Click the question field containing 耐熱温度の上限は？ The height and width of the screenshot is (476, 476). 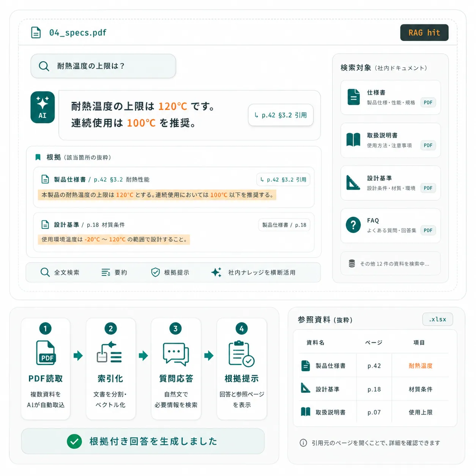(103, 66)
